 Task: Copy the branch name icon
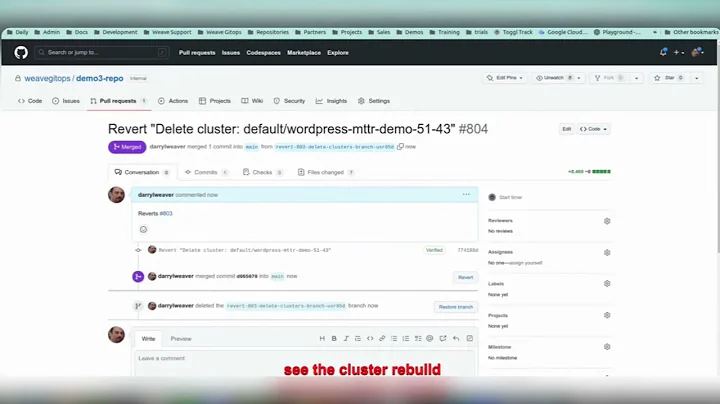400,146
